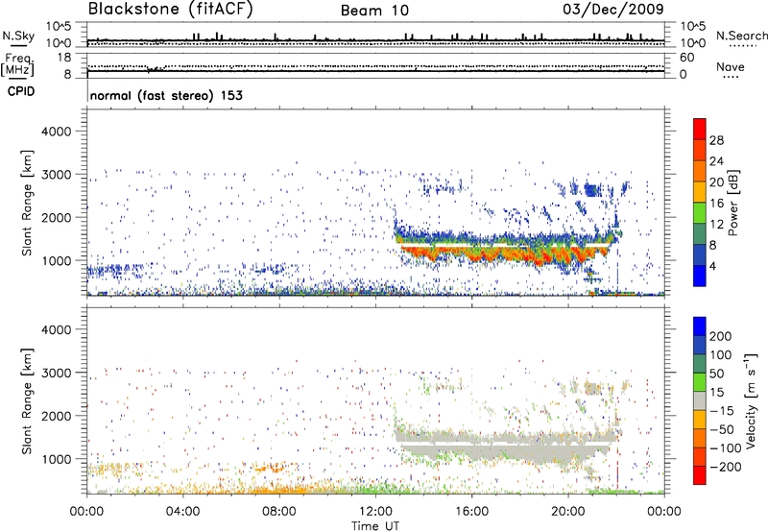Click the '12:00' time tick label

coord(375,512)
